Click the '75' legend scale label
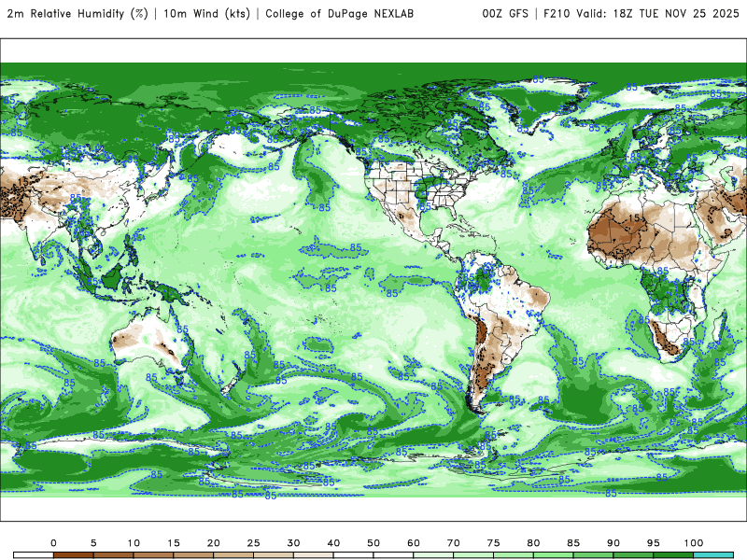 (494, 543)
